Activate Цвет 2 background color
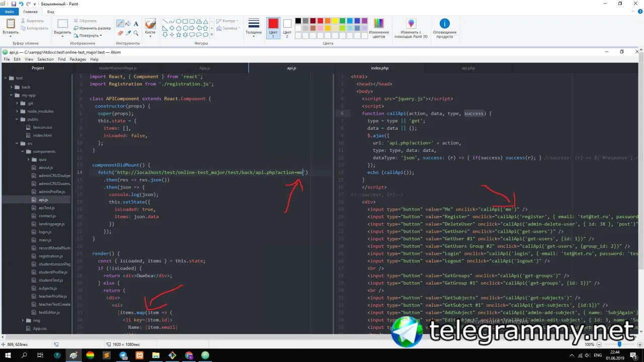This screenshot has width=644, height=362. [x=287, y=28]
